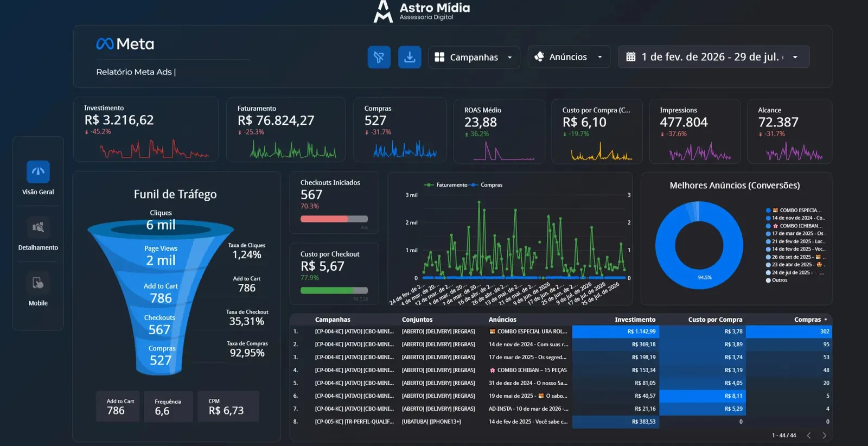This screenshot has height=446, width=868.
Task: Click the filter reset icon button
Action: [x=379, y=57]
